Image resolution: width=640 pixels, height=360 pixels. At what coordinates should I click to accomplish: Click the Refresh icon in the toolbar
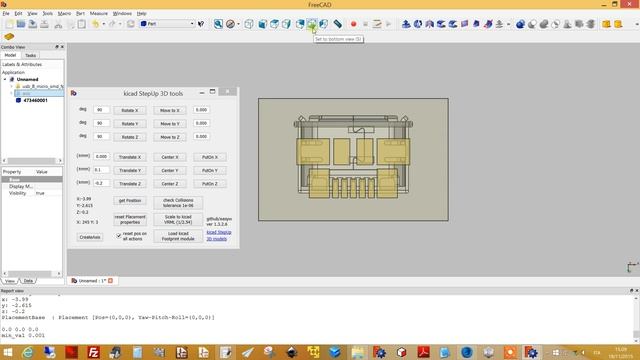131,24
